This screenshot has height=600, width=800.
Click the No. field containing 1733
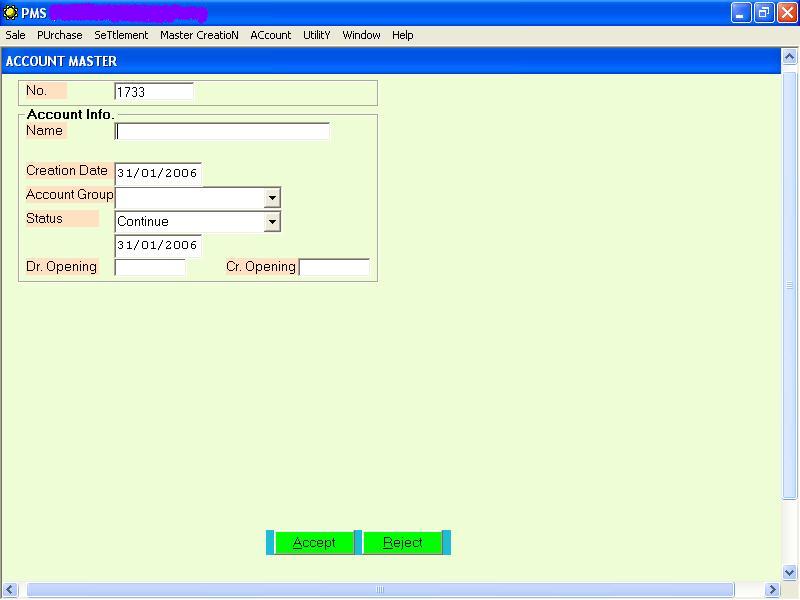point(153,92)
